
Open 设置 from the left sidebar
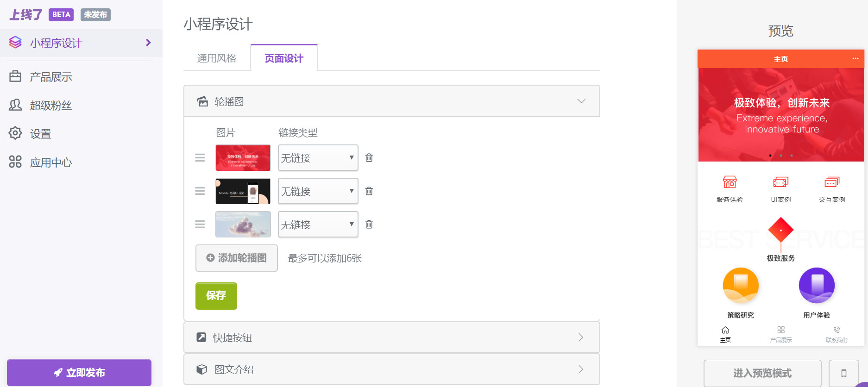coord(40,133)
